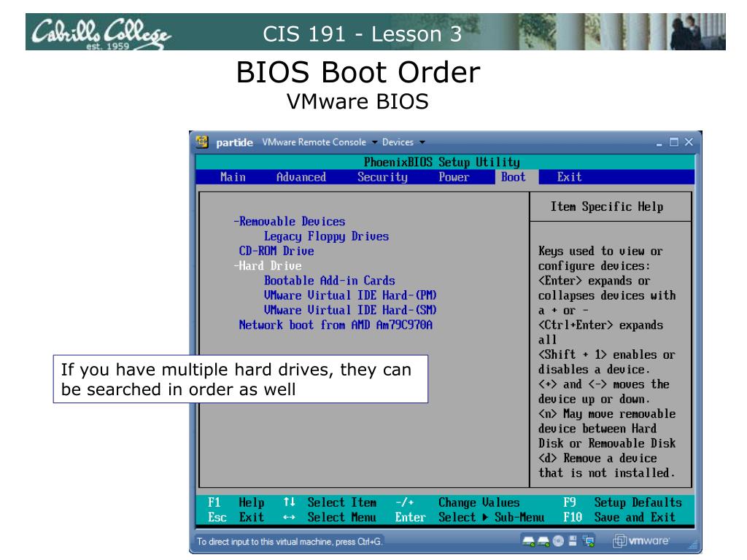This screenshot has height=560, width=747.
Task: Click the Item Specific Help heading
Action: [x=607, y=206]
